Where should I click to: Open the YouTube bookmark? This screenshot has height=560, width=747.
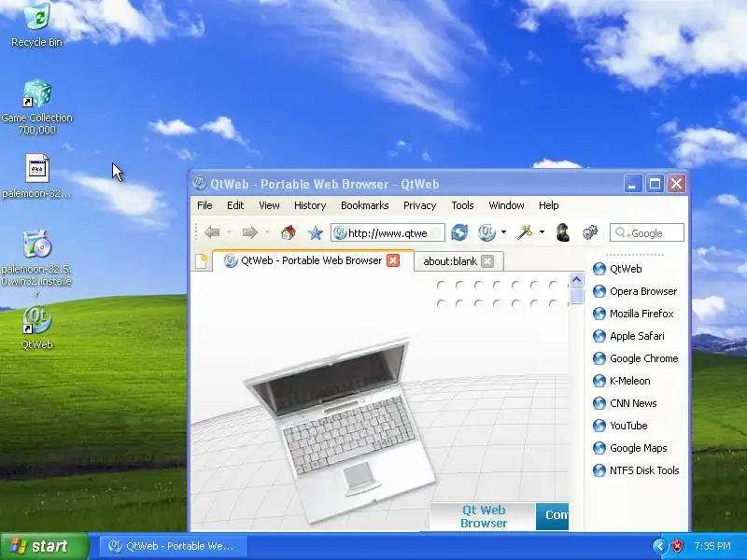pyautogui.click(x=620, y=426)
